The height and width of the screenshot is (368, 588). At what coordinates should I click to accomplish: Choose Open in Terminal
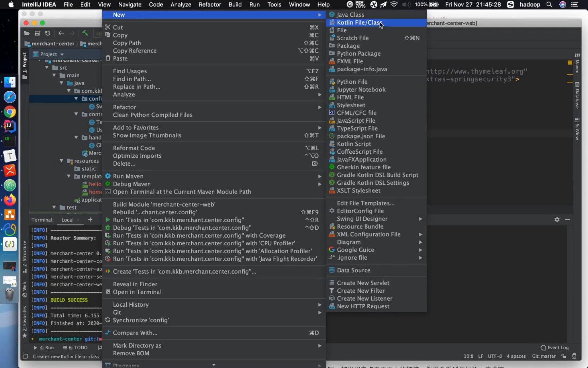[x=214, y=292]
